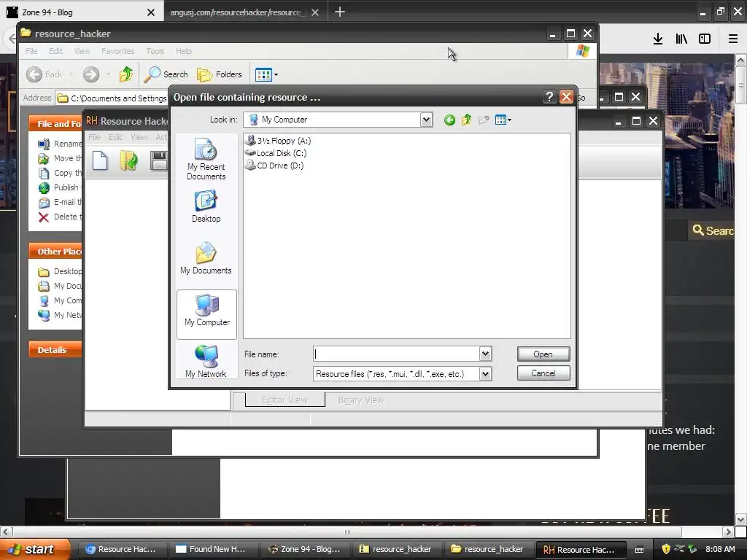
Task: Click browser vertical scrollbar down arrow
Action: click(740, 519)
